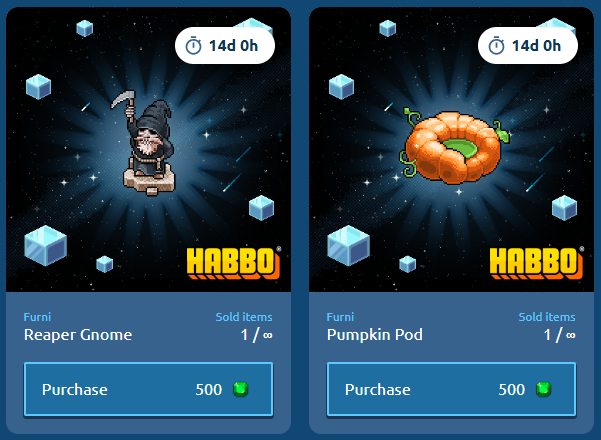601x440 pixels.
Task: Click the Furni category label above Pumpkin Pod
Action: (340, 317)
